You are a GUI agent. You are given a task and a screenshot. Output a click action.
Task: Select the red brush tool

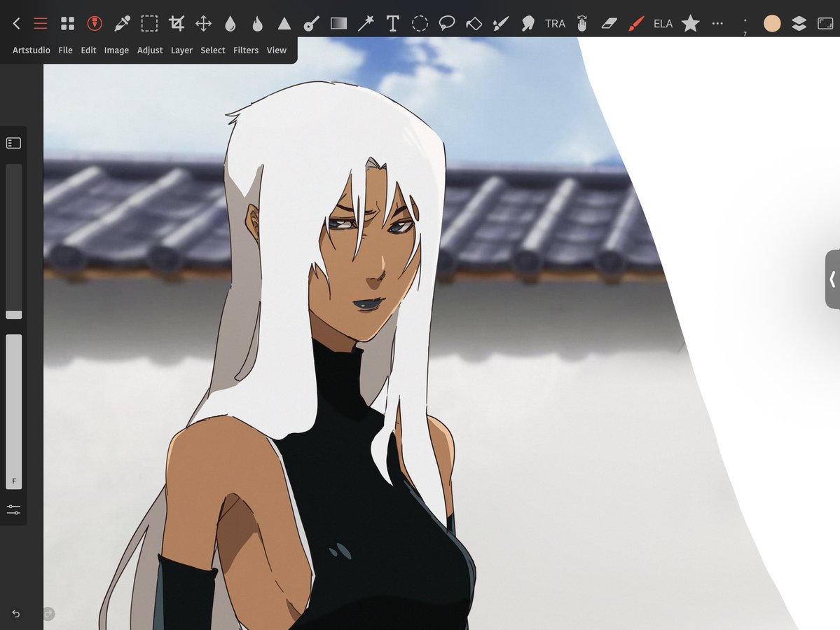click(636, 24)
